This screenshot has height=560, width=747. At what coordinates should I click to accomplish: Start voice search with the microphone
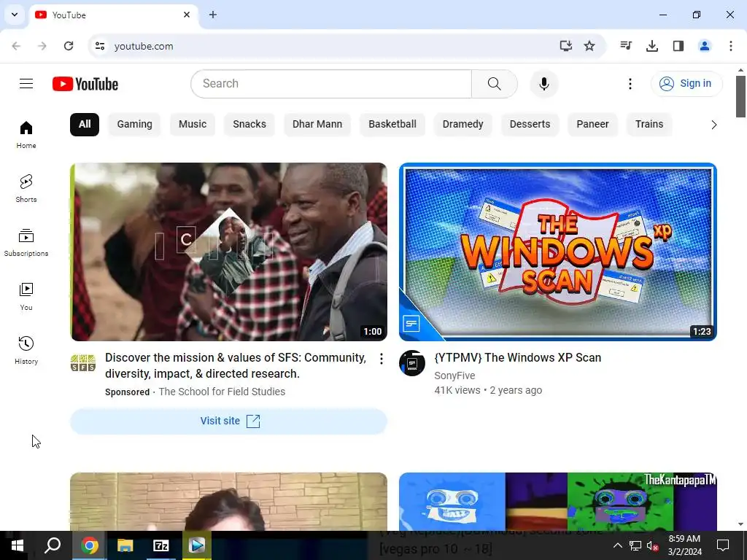pos(543,84)
